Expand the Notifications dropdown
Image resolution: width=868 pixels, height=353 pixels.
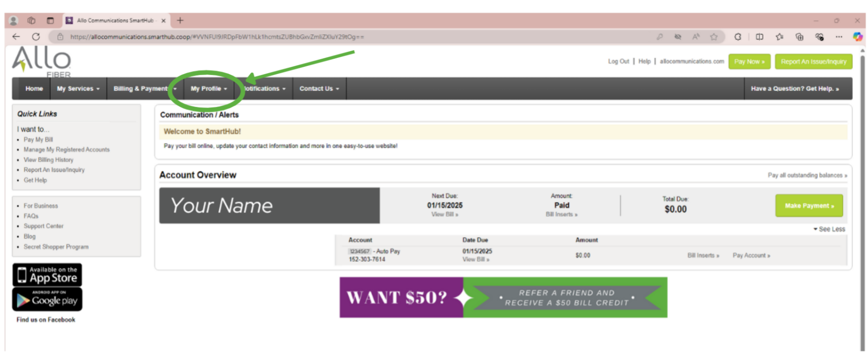coord(264,89)
